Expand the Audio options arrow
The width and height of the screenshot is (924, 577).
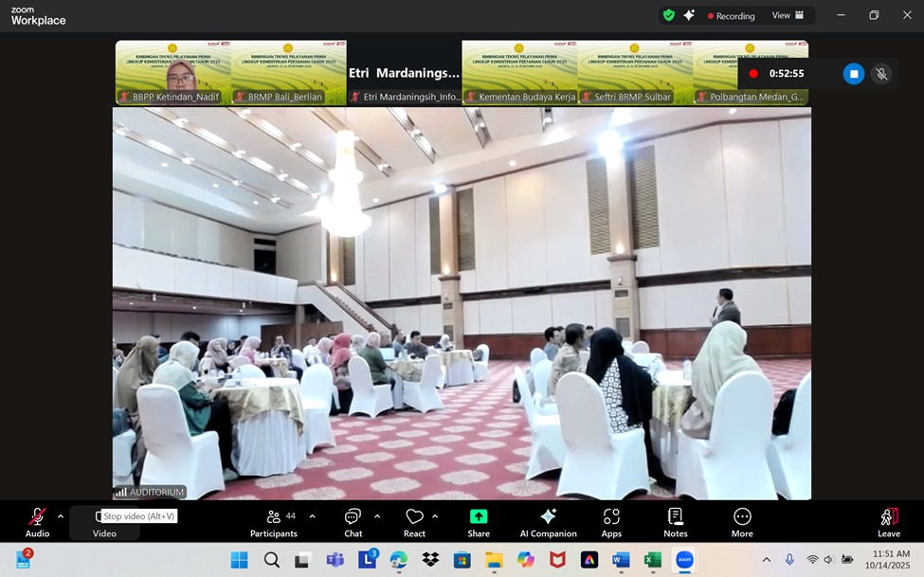tap(61, 516)
